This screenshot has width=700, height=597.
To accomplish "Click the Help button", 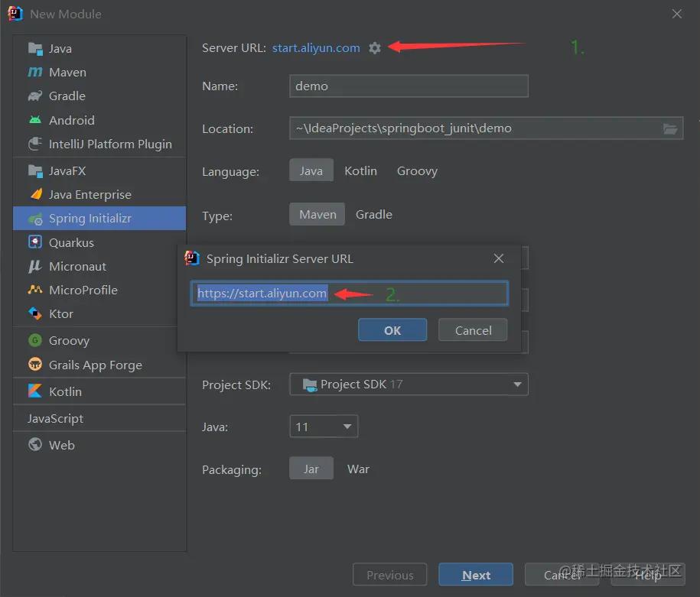I will tap(648, 575).
